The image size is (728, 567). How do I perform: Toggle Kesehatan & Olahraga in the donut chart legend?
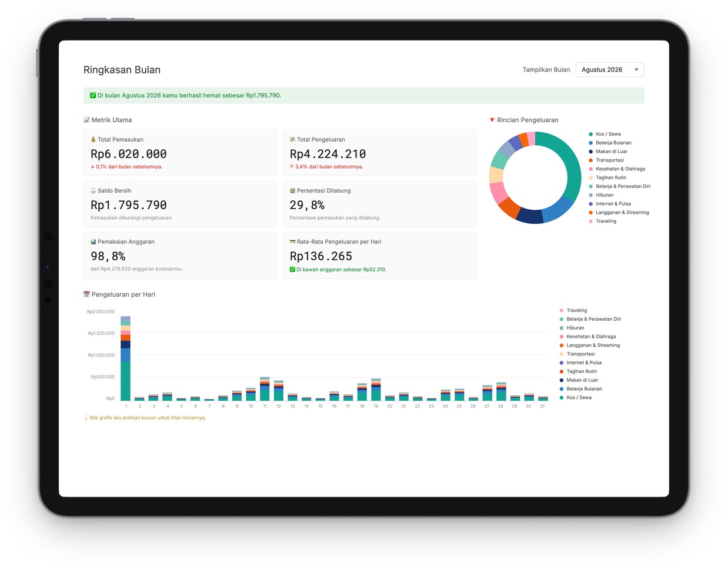coord(617,169)
